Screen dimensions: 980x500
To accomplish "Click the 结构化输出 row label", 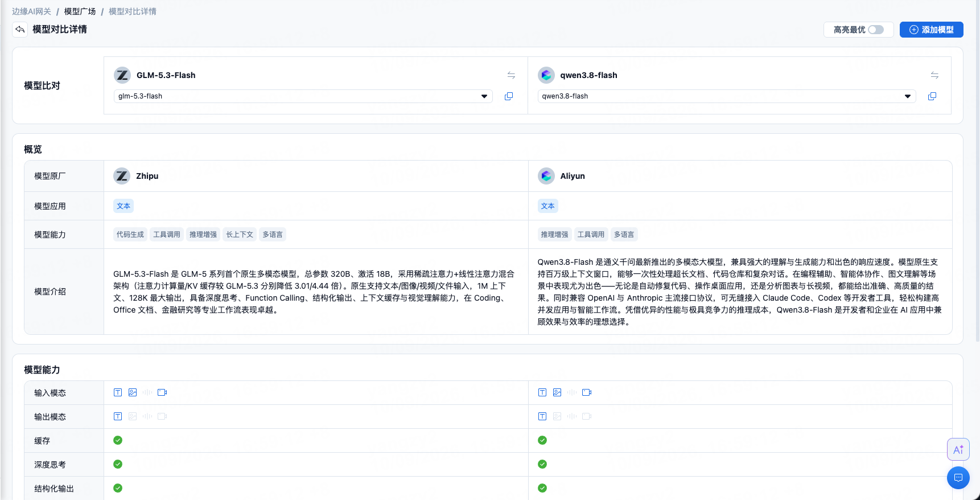I will click(x=54, y=489).
